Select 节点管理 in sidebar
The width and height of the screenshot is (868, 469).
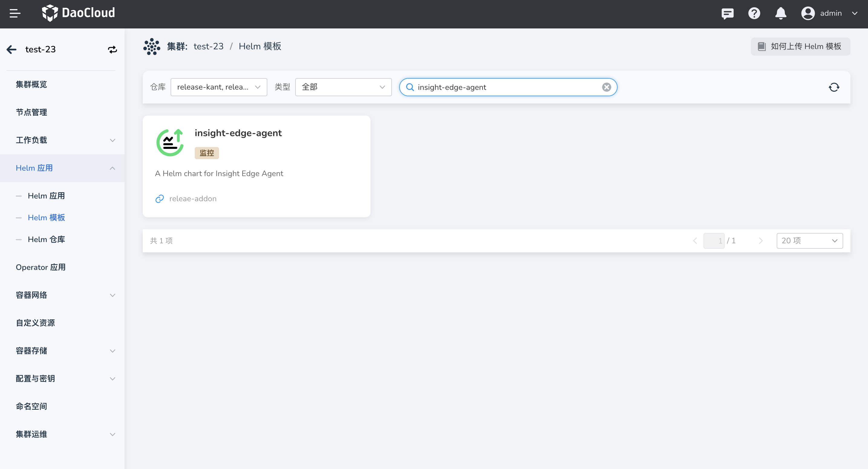[x=62, y=112]
